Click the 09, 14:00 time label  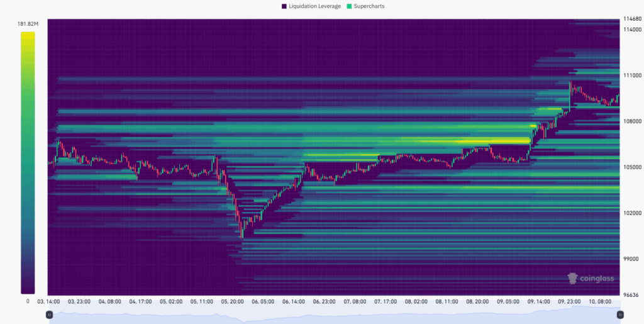click(x=539, y=301)
